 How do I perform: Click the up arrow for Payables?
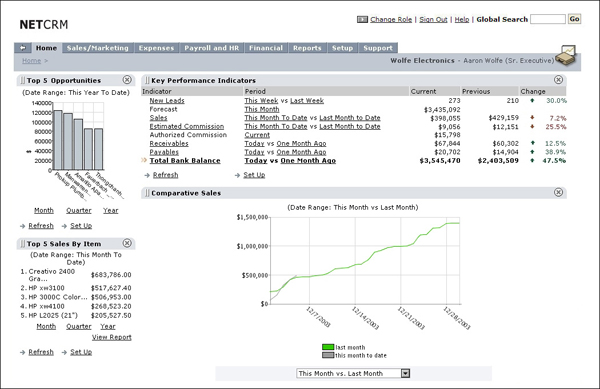(x=532, y=152)
